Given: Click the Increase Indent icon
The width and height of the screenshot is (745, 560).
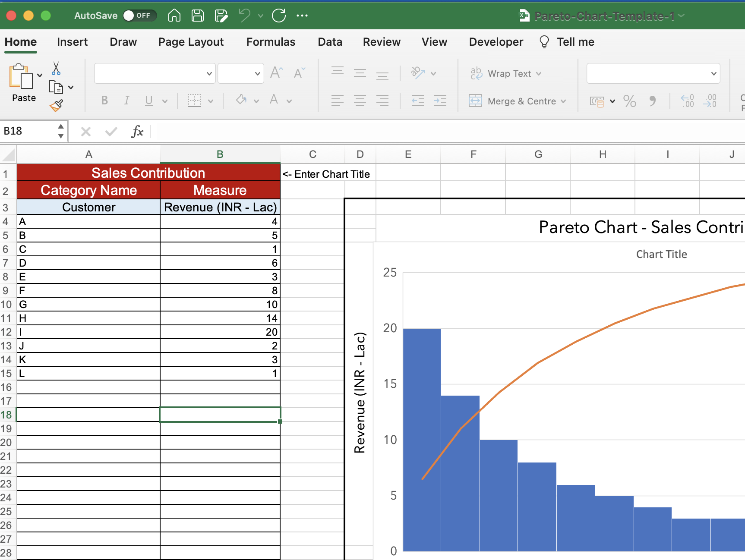Looking at the screenshot, I should [x=440, y=101].
